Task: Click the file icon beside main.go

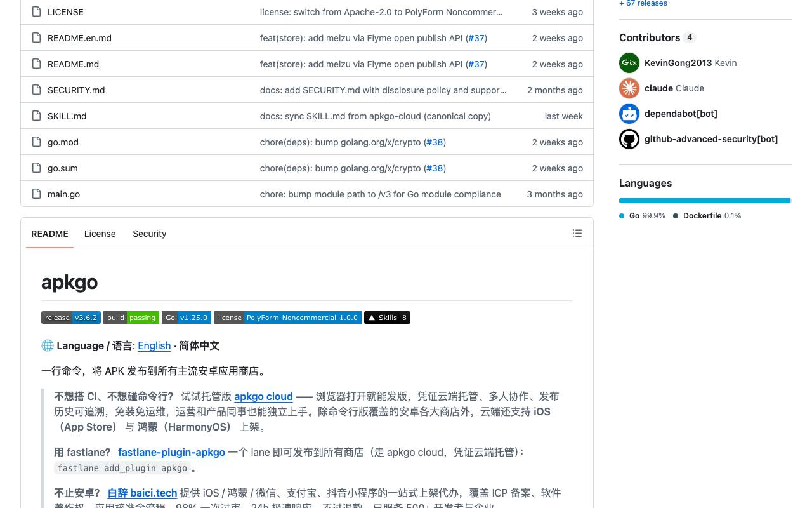Action: tap(36, 194)
